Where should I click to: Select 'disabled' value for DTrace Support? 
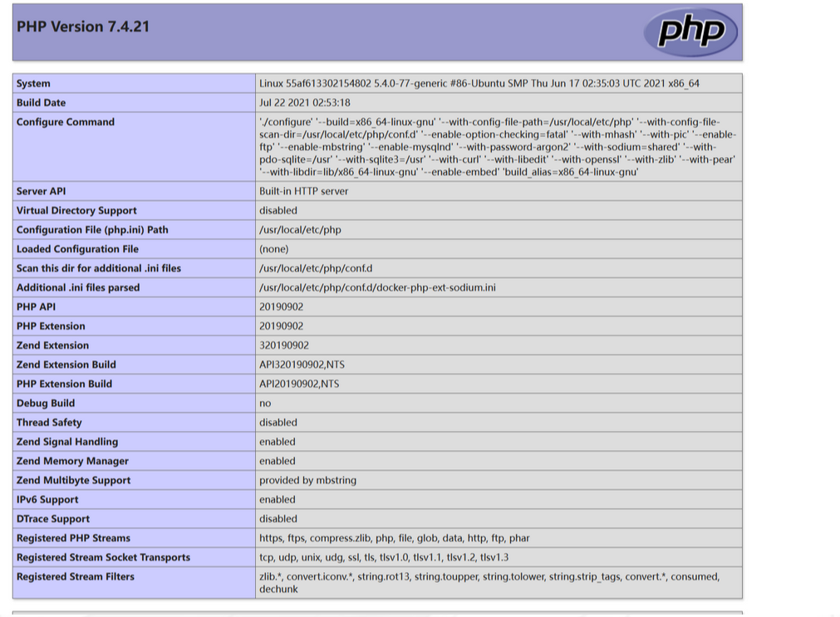pos(278,519)
